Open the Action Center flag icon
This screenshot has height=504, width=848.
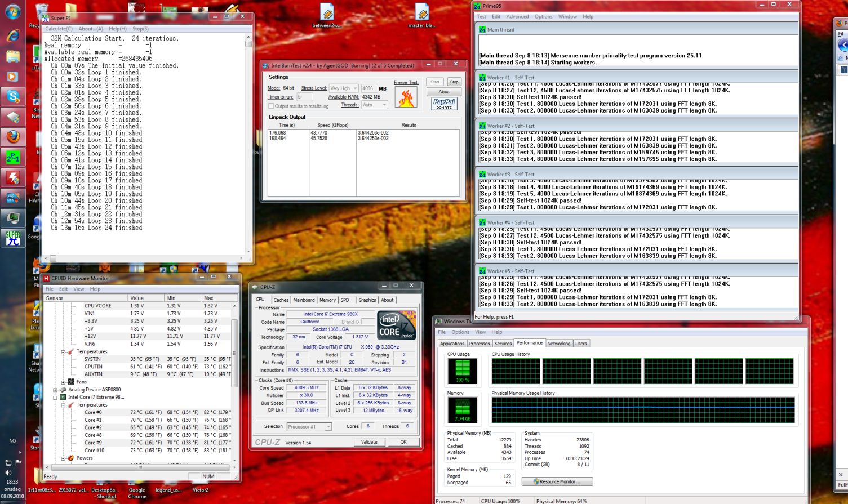[18, 462]
